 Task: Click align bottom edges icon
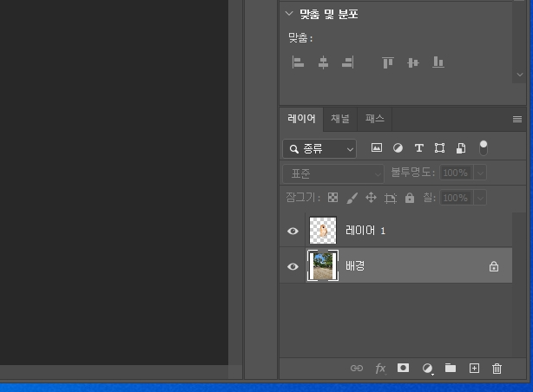click(x=438, y=62)
